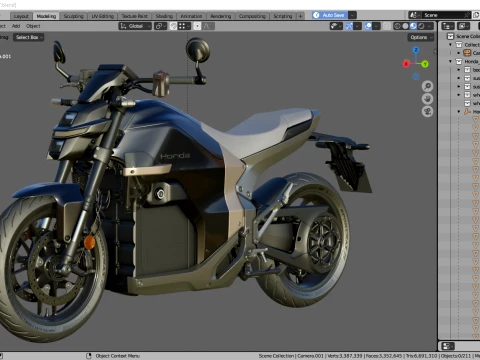Click the Auto Save button
The height and width of the screenshot is (360, 480).
(330, 15)
